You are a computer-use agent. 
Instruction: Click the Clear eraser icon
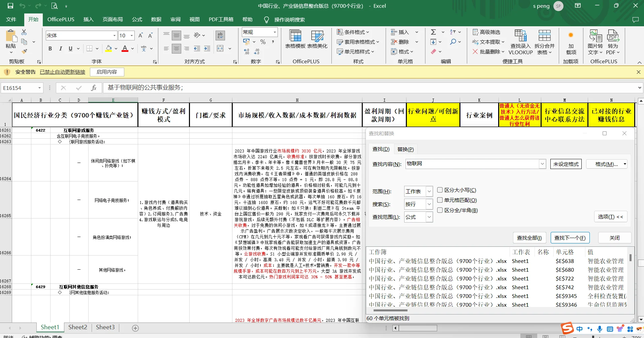[433, 52]
